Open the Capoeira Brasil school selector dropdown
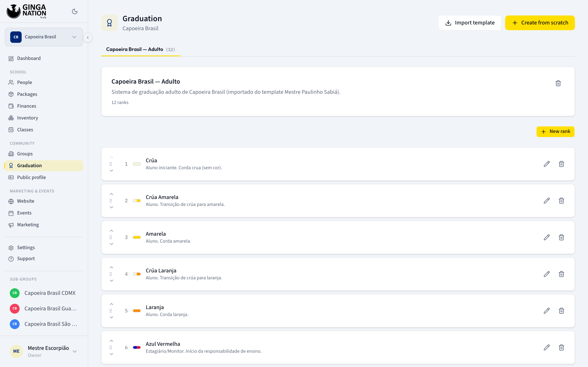The image size is (588, 367). (44, 37)
